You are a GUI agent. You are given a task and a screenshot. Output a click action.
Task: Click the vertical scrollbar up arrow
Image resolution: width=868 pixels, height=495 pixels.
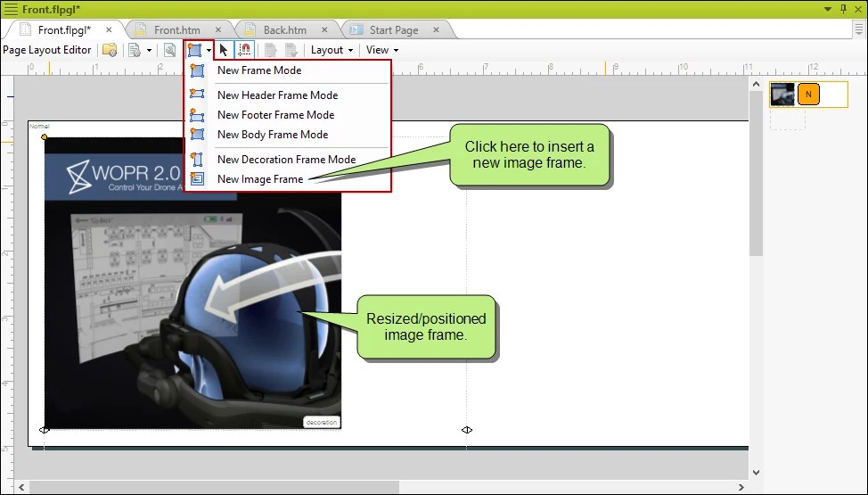click(756, 84)
